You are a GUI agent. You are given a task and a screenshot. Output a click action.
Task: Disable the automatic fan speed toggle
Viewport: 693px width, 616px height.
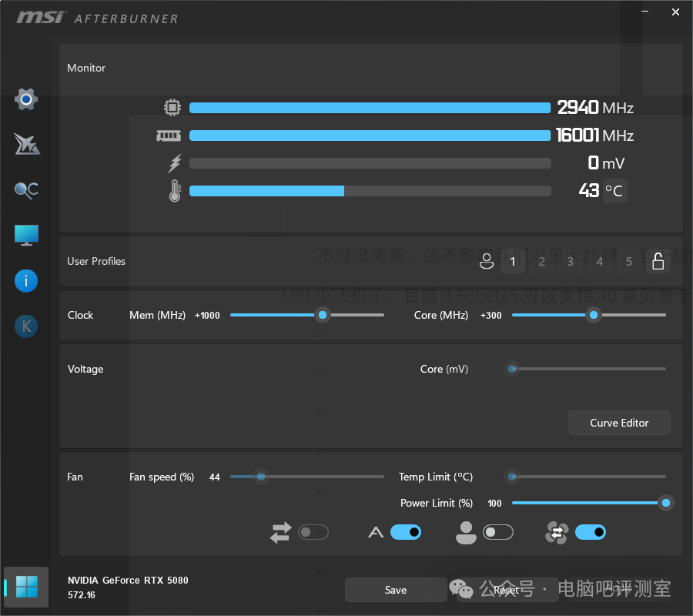pos(406,532)
